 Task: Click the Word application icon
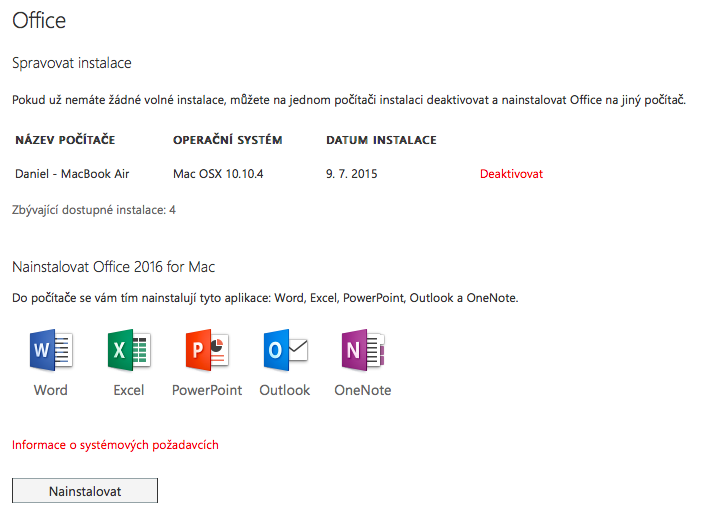[x=51, y=350]
